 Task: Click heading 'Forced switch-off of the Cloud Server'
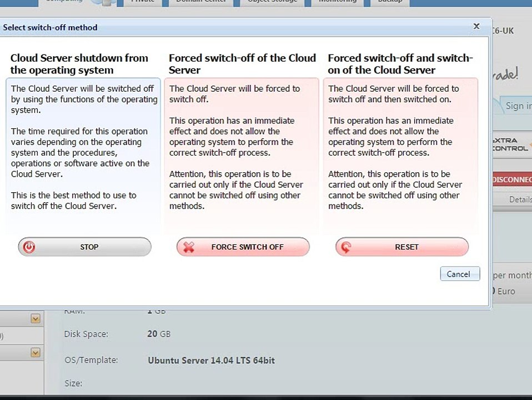click(x=242, y=64)
